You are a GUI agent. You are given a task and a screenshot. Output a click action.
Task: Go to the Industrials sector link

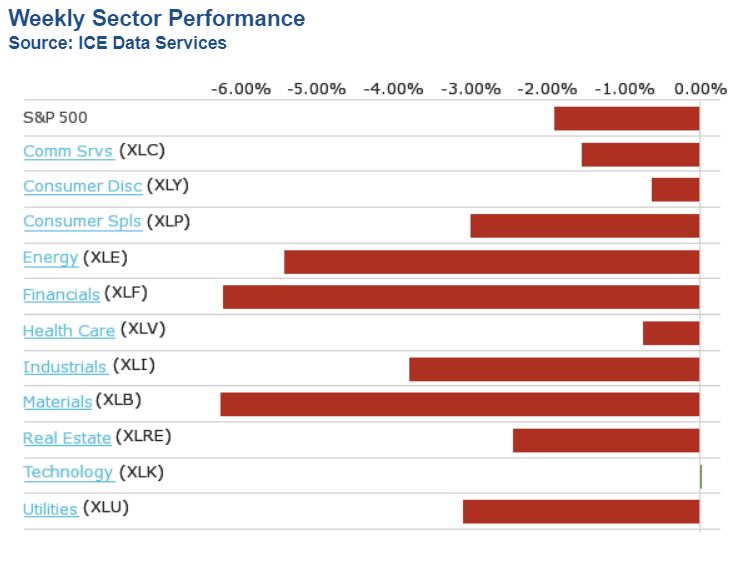(65, 367)
